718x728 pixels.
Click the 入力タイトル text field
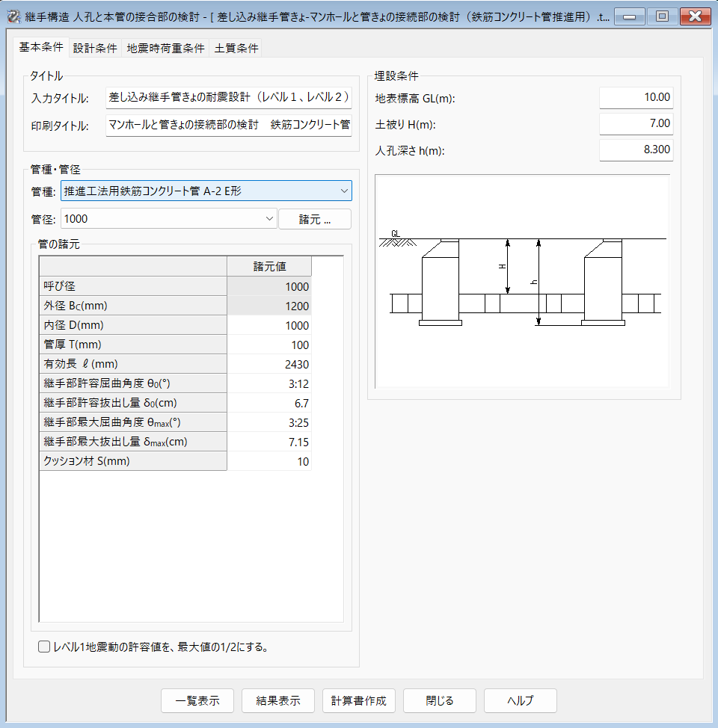228,97
